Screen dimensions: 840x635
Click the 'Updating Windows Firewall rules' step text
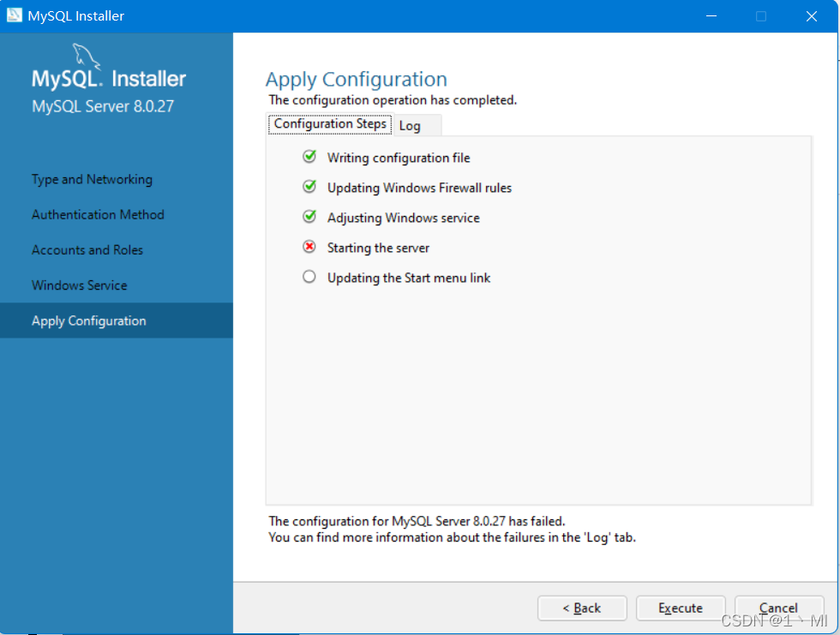(x=419, y=188)
